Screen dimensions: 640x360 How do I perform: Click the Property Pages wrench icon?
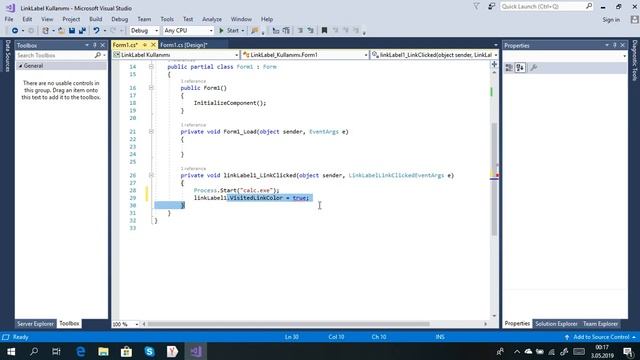[x=533, y=68]
